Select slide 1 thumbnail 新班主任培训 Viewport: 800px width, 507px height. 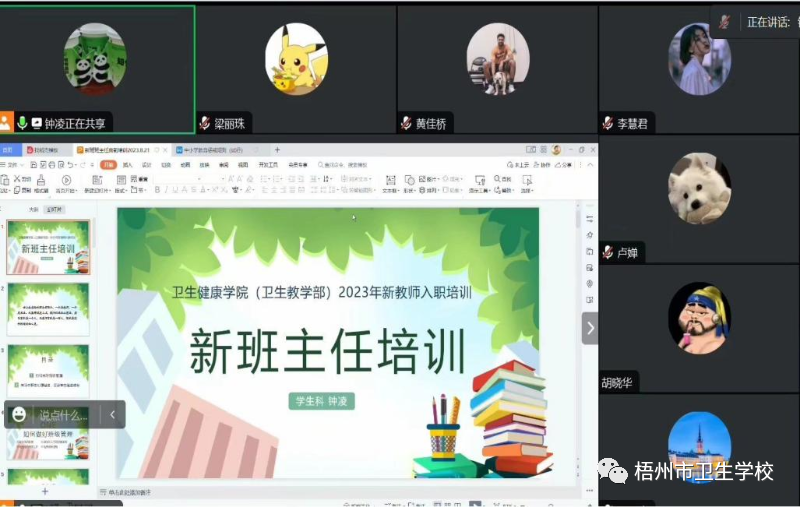[48, 247]
